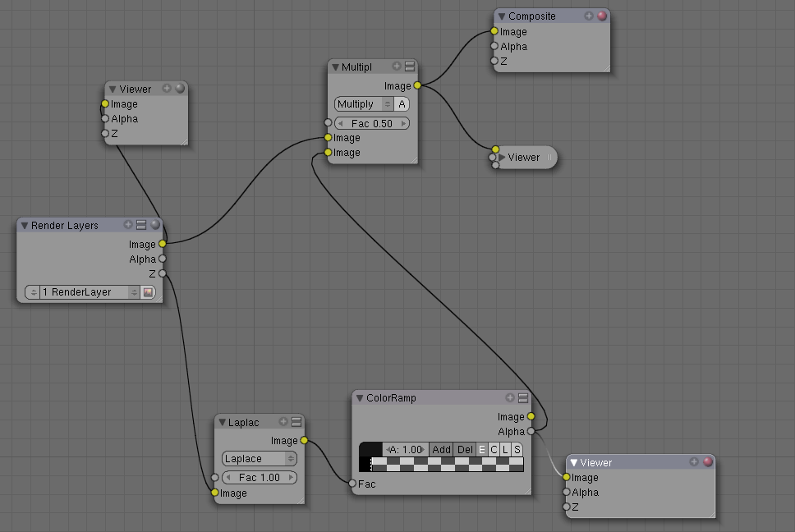Decrease Fac 1.00 with left arrow on Laplac
This screenshot has height=532, width=795.
click(228, 477)
